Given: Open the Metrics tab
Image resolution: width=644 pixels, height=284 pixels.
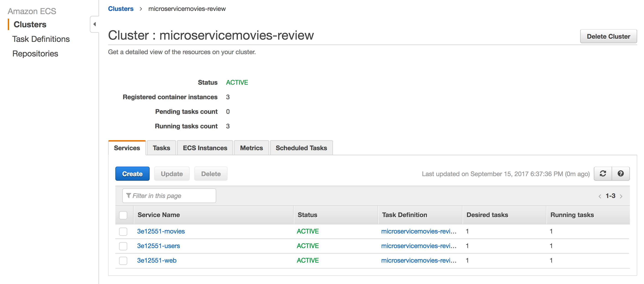Looking at the screenshot, I should (x=251, y=148).
